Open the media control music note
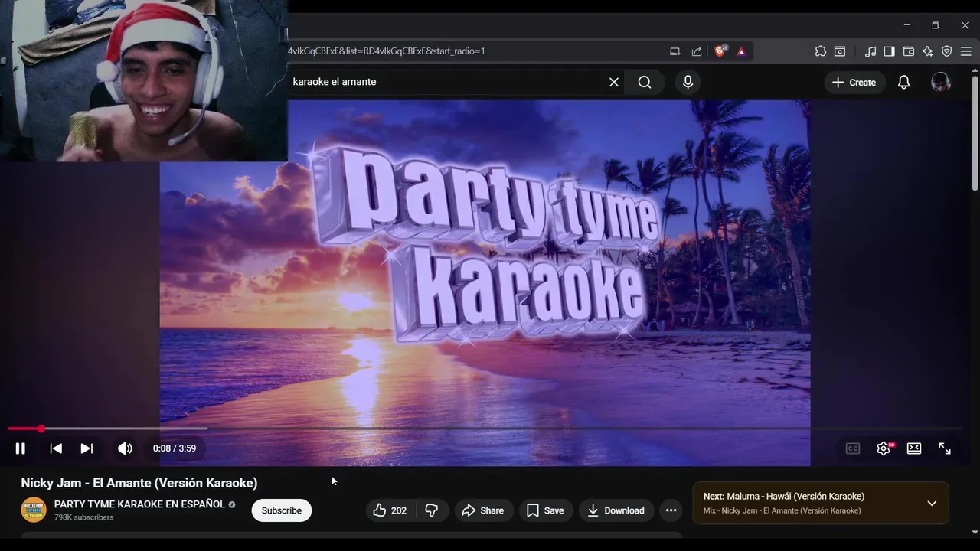 click(x=871, y=51)
